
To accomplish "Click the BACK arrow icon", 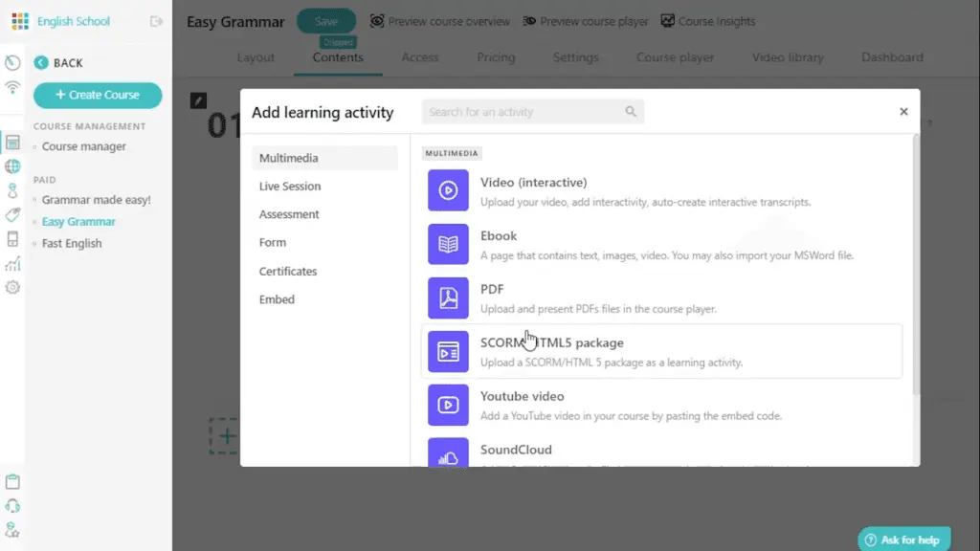I will click(x=41, y=62).
